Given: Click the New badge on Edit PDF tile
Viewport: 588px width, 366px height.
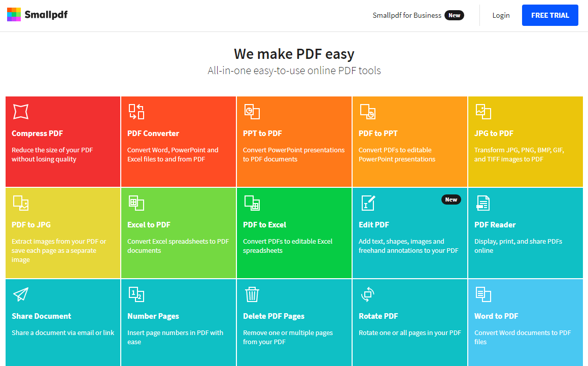Looking at the screenshot, I should (x=451, y=199).
